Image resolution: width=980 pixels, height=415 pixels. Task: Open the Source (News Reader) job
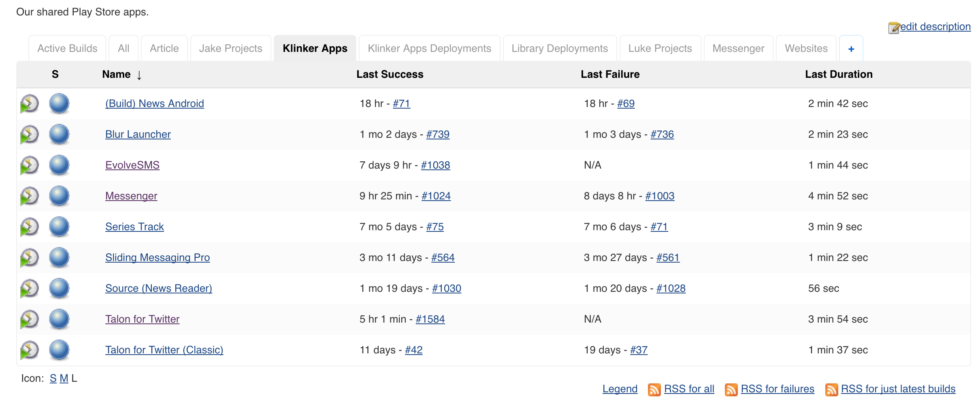159,289
